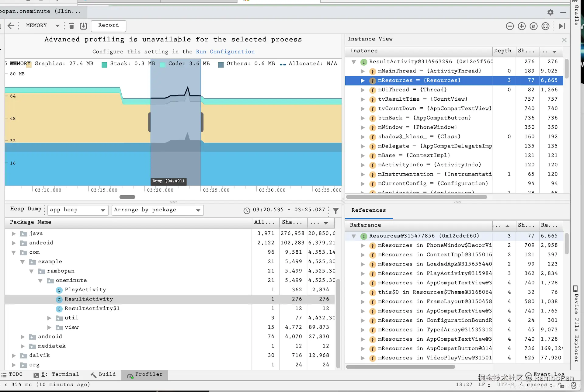This screenshot has width=584, height=392.
Task: Click the reset zoom icon
Action: tap(534, 26)
